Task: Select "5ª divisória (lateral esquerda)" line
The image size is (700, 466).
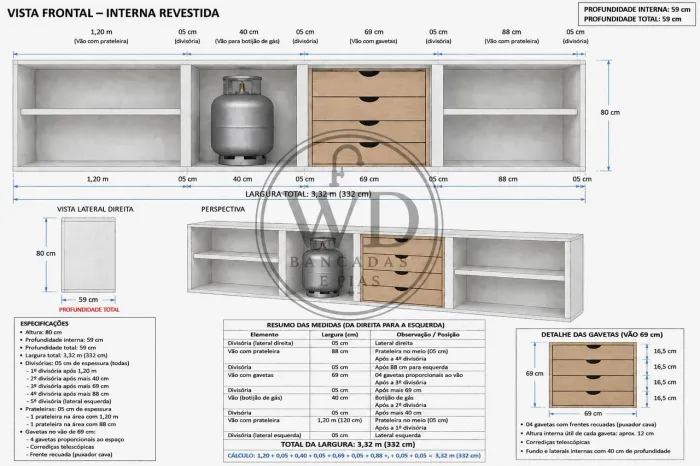Action: click(x=69, y=401)
